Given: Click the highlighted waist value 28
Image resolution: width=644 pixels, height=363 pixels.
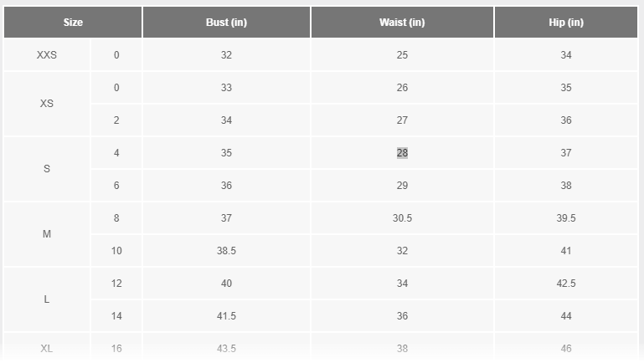Looking at the screenshot, I should click(402, 153).
